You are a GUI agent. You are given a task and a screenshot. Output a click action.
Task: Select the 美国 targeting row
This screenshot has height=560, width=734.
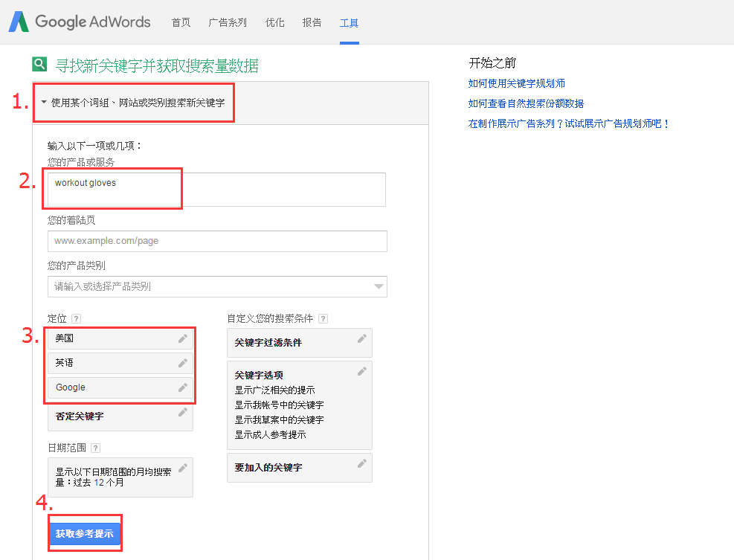[120, 338]
